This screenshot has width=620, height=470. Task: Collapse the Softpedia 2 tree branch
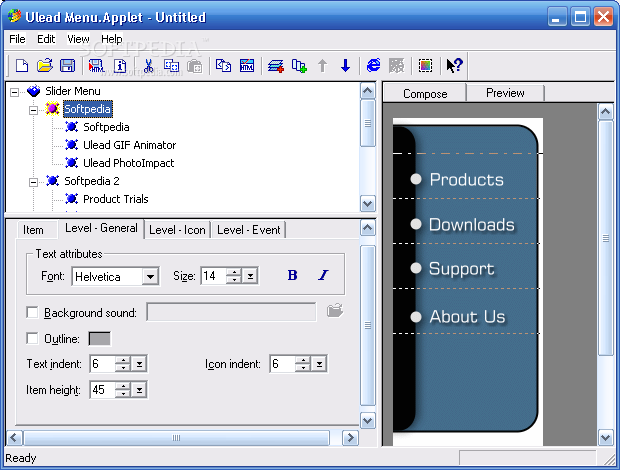(34, 182)
